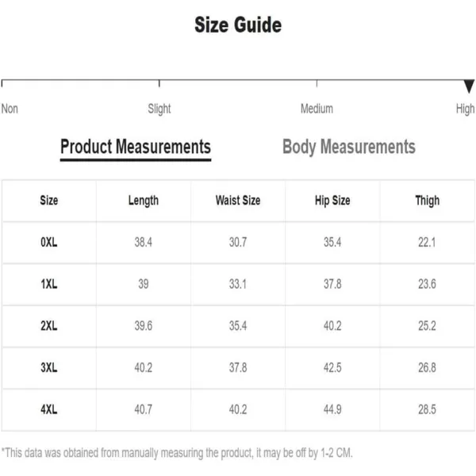The width and height of the screenshot is (476, 476).
Task: Select the Product Measurements tab
Action: tap(136, 147)
